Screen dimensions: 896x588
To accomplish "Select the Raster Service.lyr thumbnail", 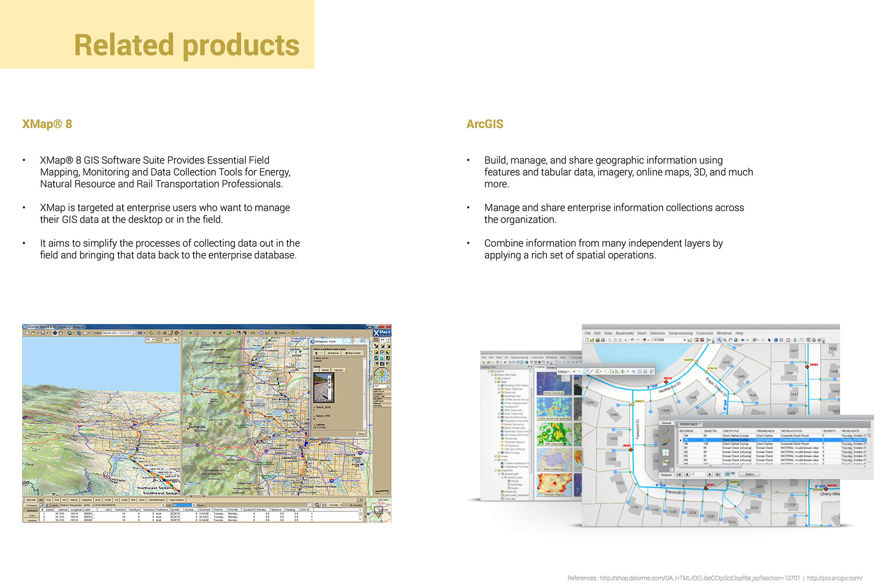I will (554, 383).
